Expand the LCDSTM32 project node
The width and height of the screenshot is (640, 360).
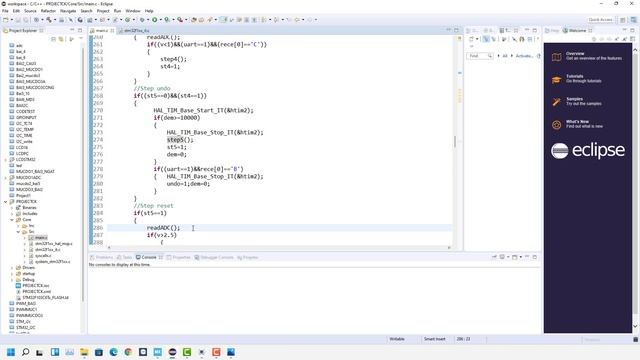coord(6,160)
